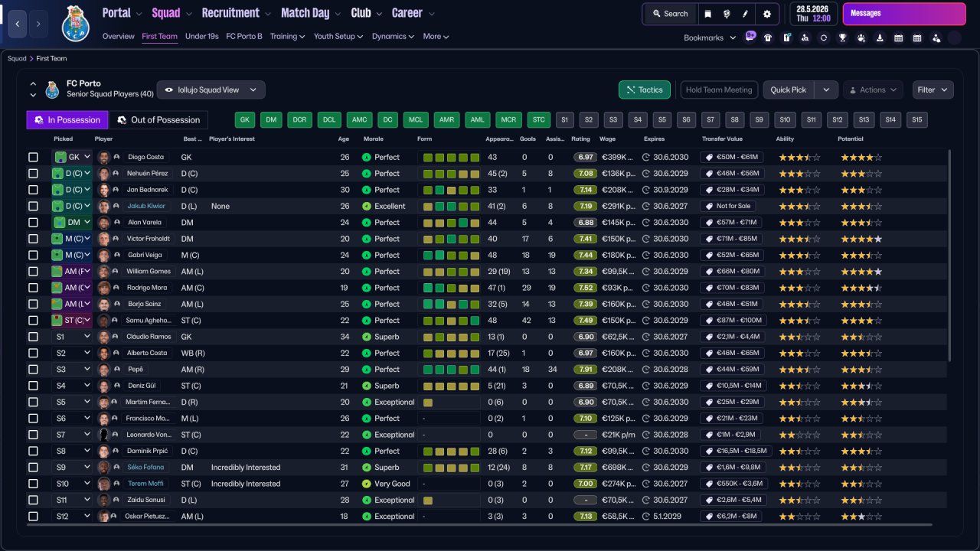Open the second calendar shortcut icon
The image size is (980, 551).
917,37
